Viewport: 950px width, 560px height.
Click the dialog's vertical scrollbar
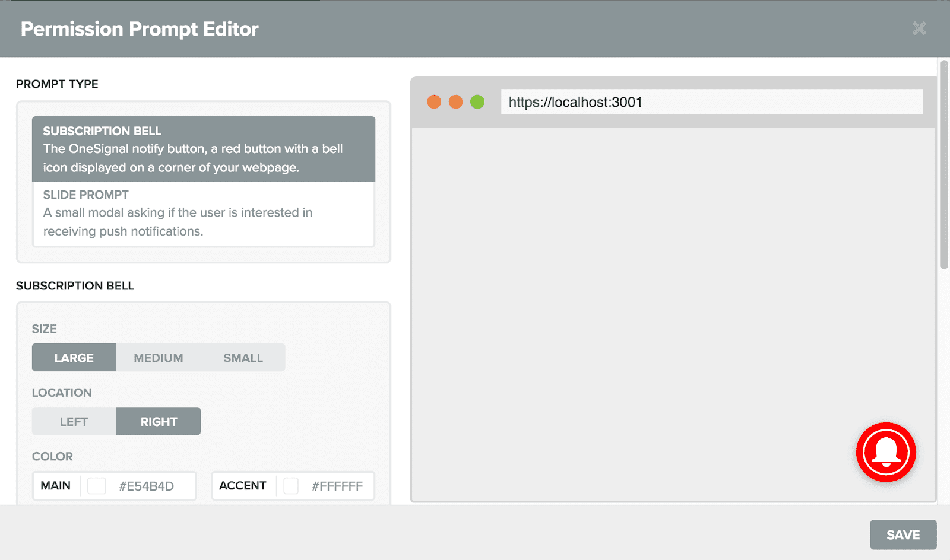coord(944,164)
